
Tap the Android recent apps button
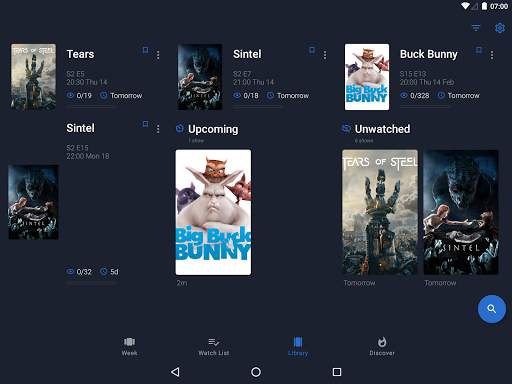tap(337, 372)
